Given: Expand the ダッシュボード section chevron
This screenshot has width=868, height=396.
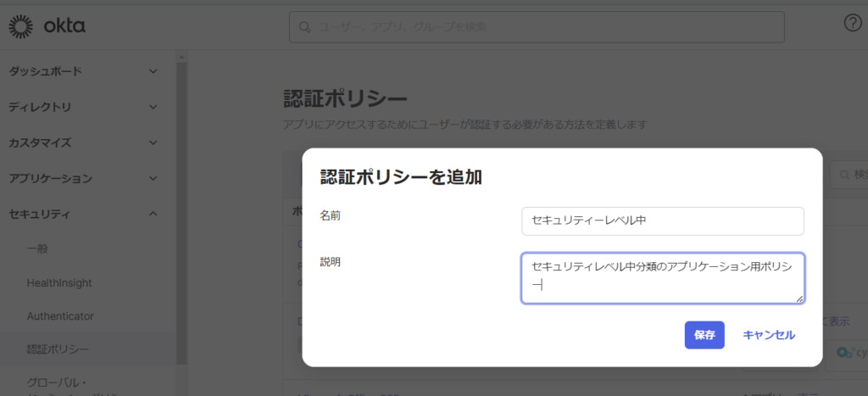Looking at the screenshot, I should tap(153, 71).
